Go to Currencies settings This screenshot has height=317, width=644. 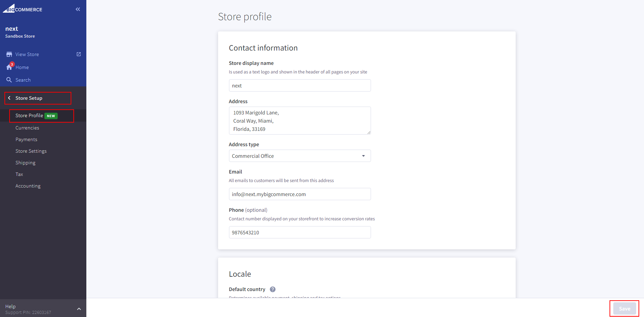[x=27, y=128]
